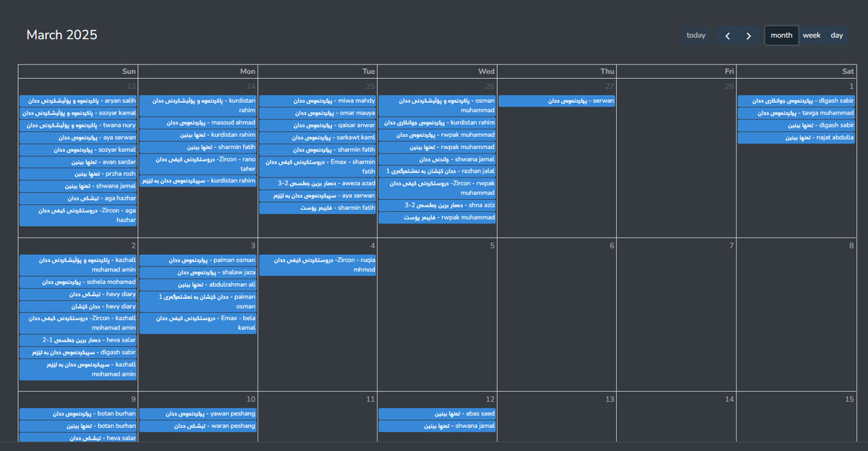
Task: Go to the previous month with left chevron
Action: point(728,35)
